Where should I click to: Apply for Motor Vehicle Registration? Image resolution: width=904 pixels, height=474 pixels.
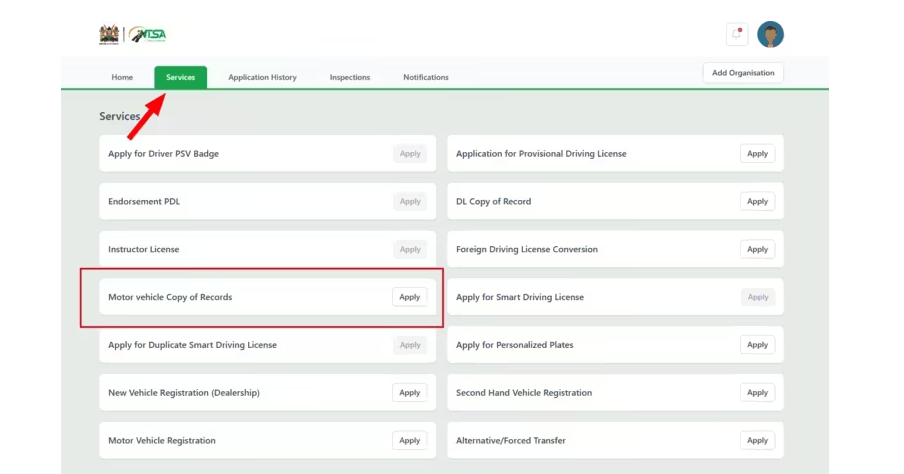click(409, 441)
